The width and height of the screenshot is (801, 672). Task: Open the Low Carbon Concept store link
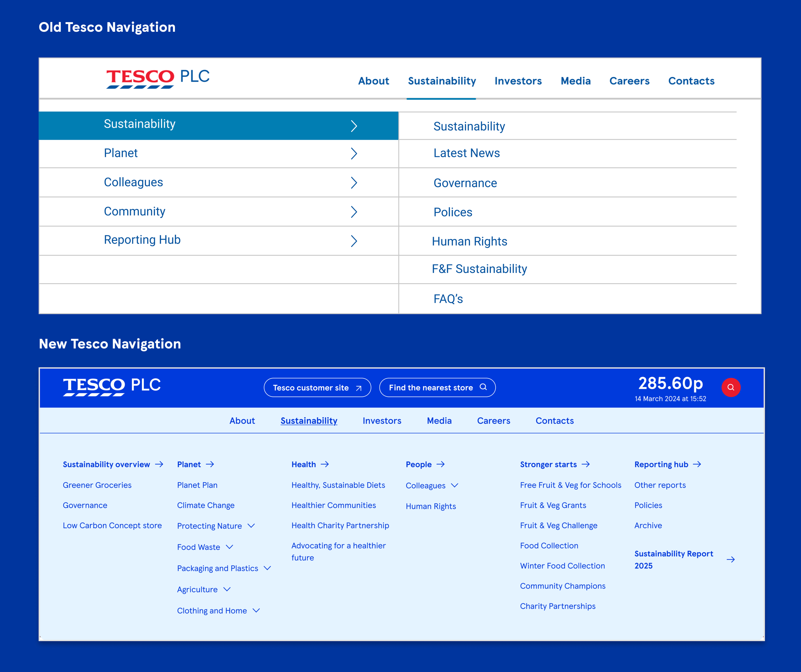click(112, 526)
